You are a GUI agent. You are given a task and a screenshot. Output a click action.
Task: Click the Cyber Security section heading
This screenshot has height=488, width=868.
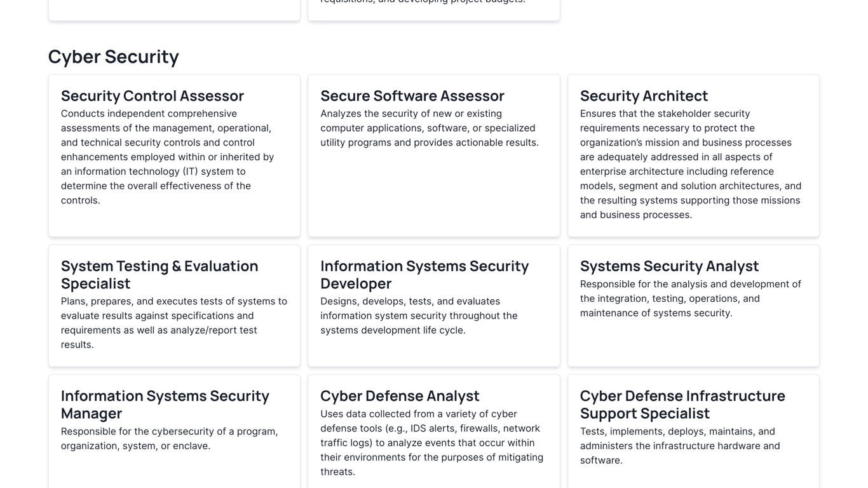(x=114, y=56)
